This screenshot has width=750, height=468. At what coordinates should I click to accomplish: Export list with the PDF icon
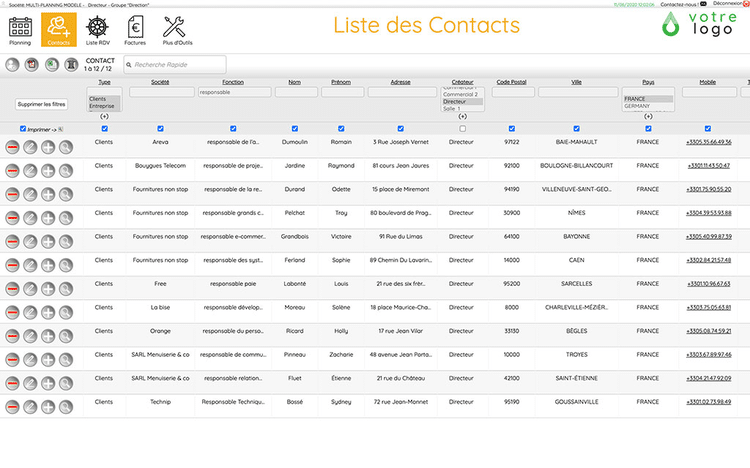[32, 65]
